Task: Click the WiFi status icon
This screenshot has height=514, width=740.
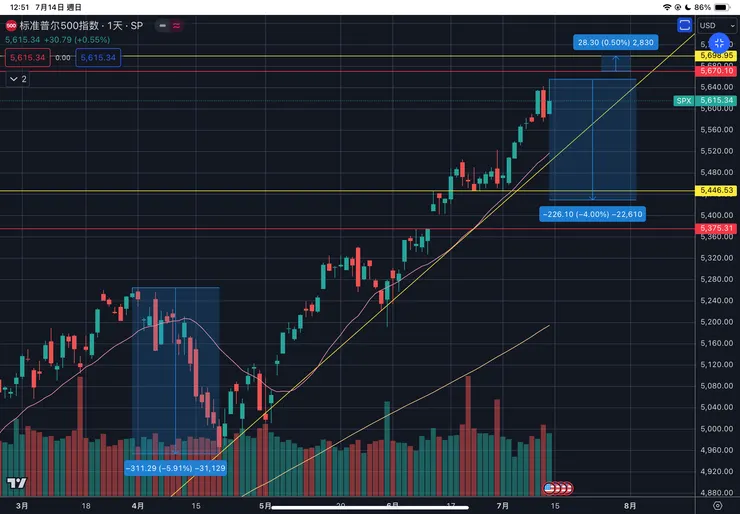Action: pos(669,7)
